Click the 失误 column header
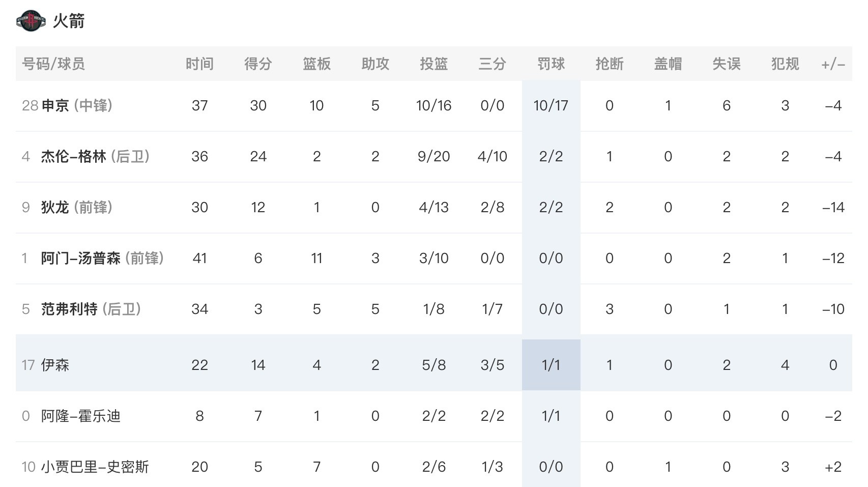868x487 pixels. (x=727, y=64)
